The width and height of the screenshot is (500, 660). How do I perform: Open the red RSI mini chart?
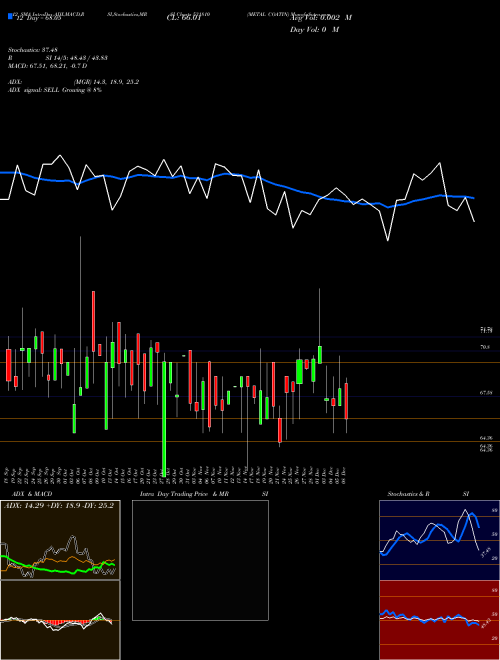tap(439, 620)
